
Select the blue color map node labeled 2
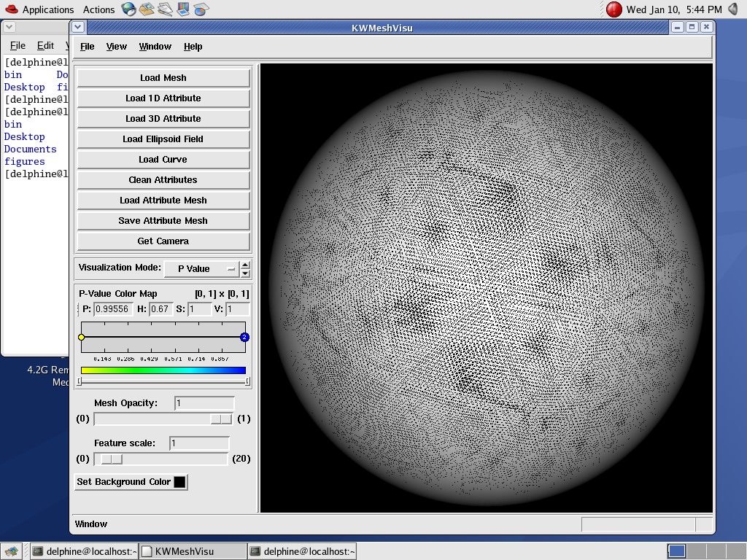coord(244,337)
